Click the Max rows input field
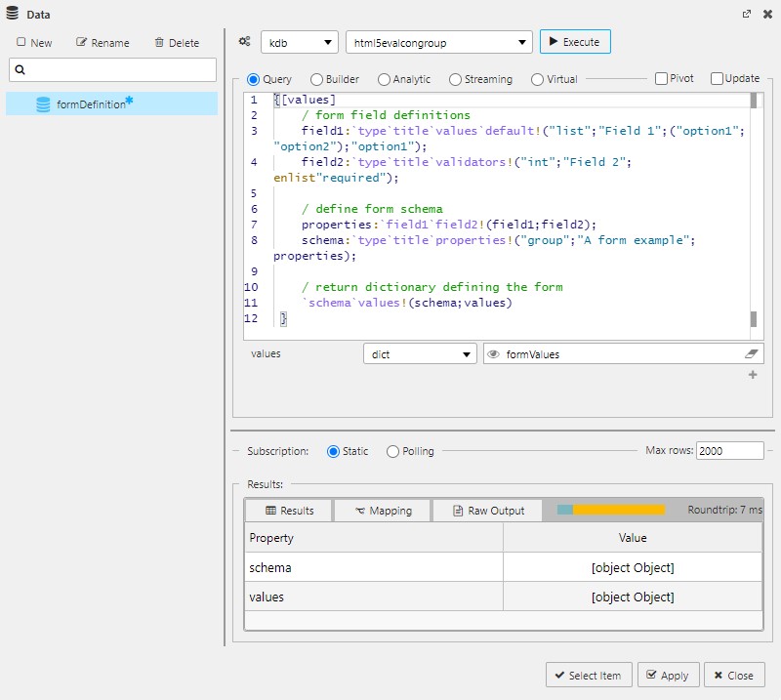This screenshot has width=781, height=700. pos(730,451)
